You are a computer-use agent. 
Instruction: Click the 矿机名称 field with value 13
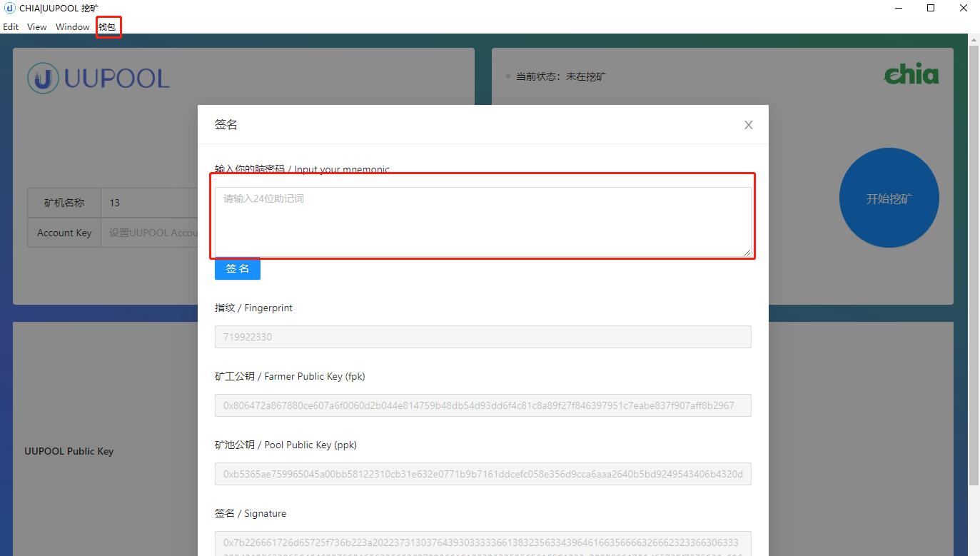[149, 203]
